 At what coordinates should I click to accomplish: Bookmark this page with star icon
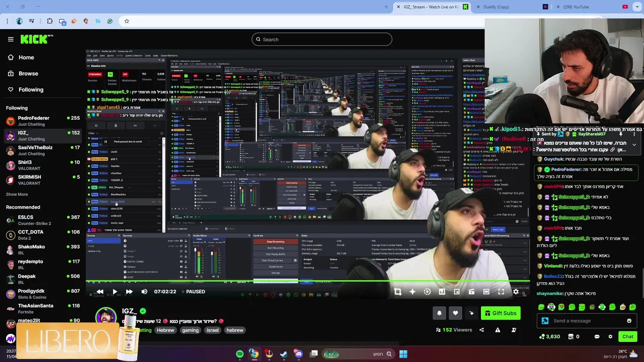(127, 21)
